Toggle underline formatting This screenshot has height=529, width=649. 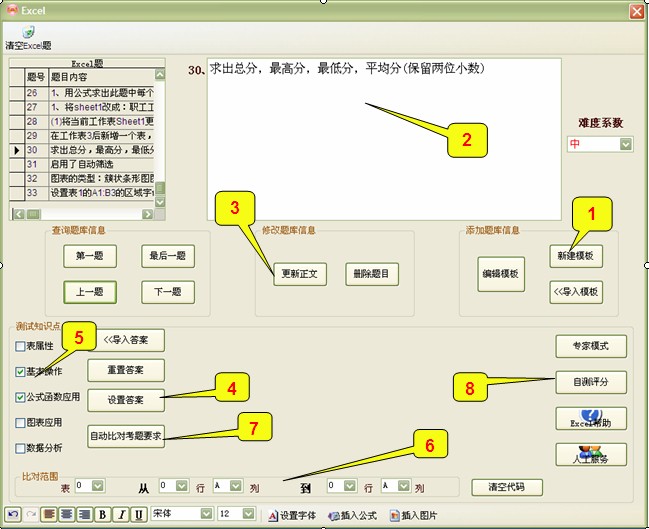click(139, 515)
